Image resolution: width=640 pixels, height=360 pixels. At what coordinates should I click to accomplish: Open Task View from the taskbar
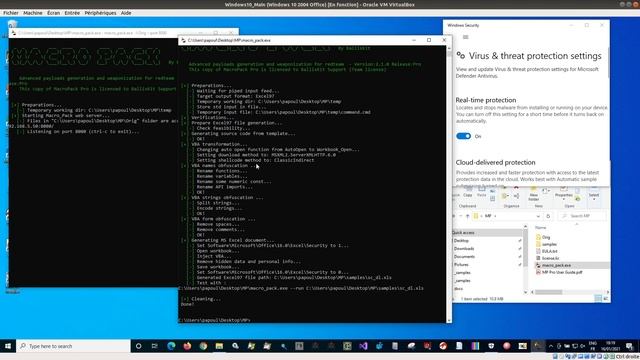[154, 346]
